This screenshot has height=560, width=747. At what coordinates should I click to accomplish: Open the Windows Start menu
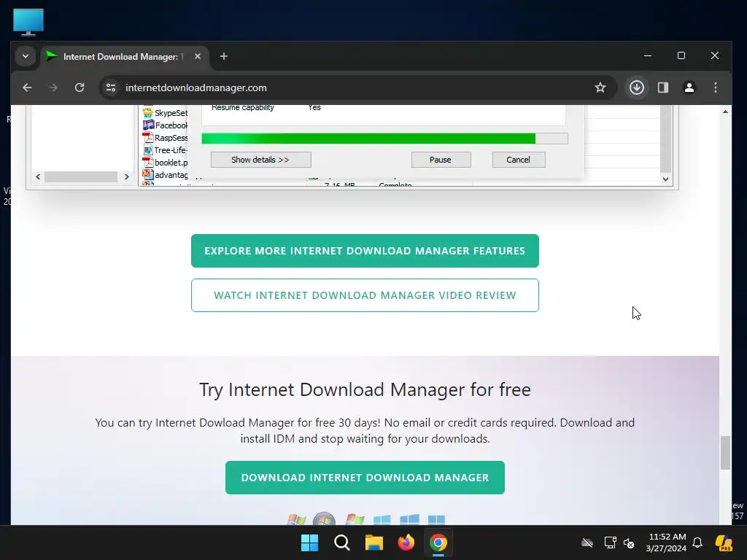tap(309, 542)
